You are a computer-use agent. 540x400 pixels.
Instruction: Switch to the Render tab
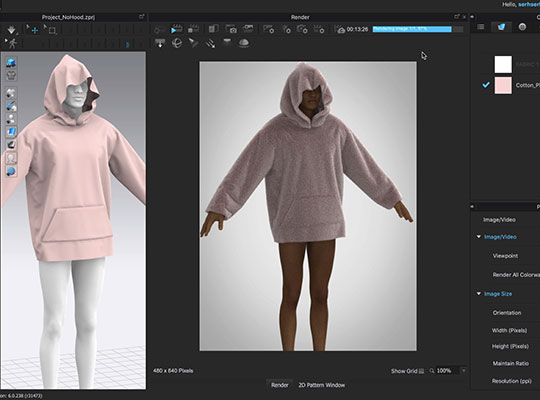280,385
